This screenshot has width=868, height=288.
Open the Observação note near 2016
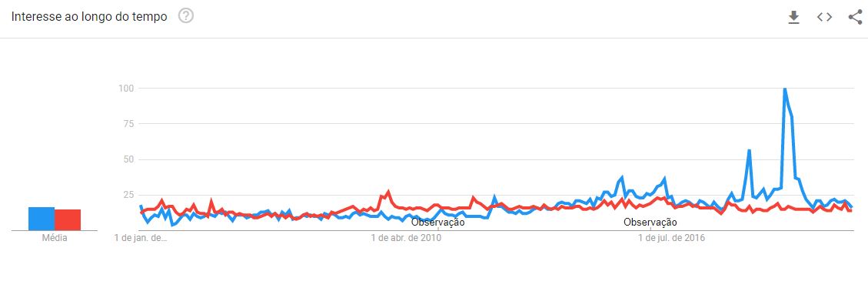pos(650,223)
